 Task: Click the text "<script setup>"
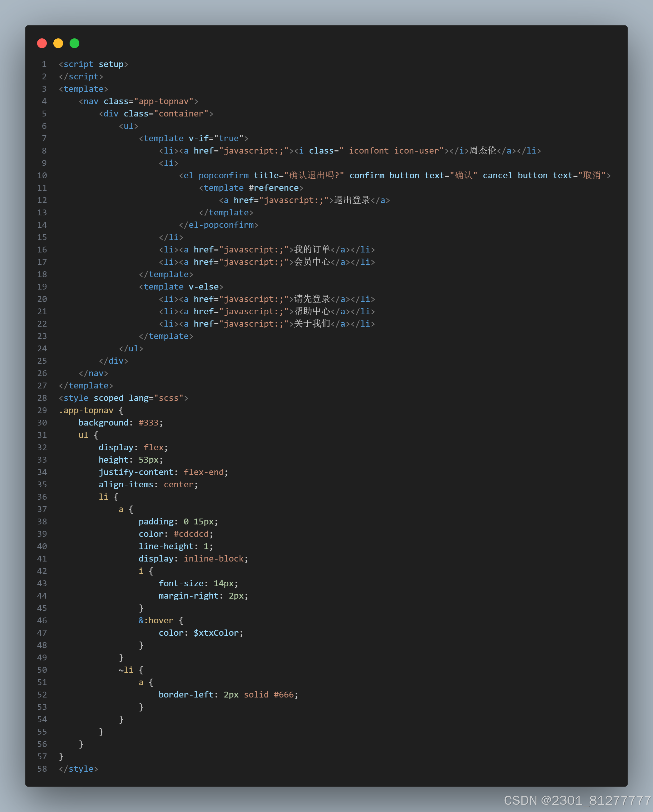coord(93,64)
